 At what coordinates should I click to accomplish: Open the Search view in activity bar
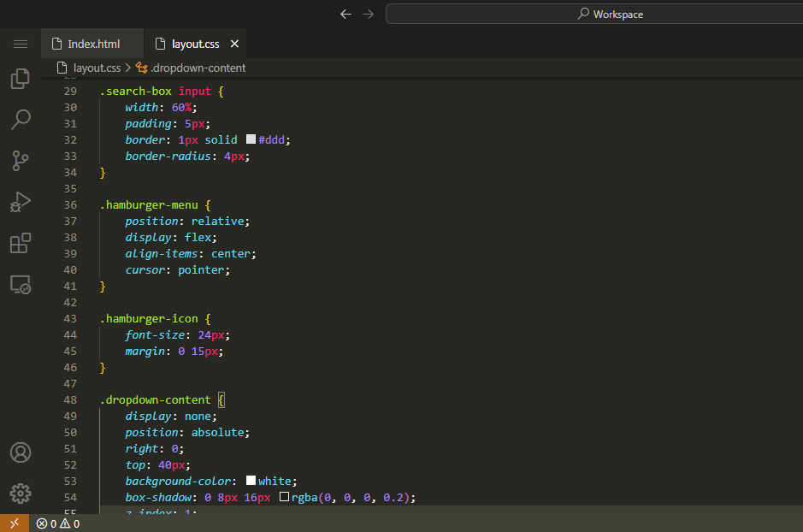[x=21, y=120]
